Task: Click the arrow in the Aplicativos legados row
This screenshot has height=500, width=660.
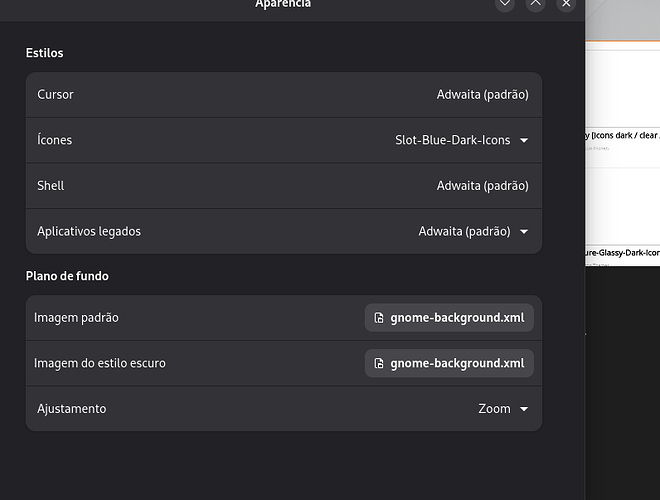Action: click(524, 232)
